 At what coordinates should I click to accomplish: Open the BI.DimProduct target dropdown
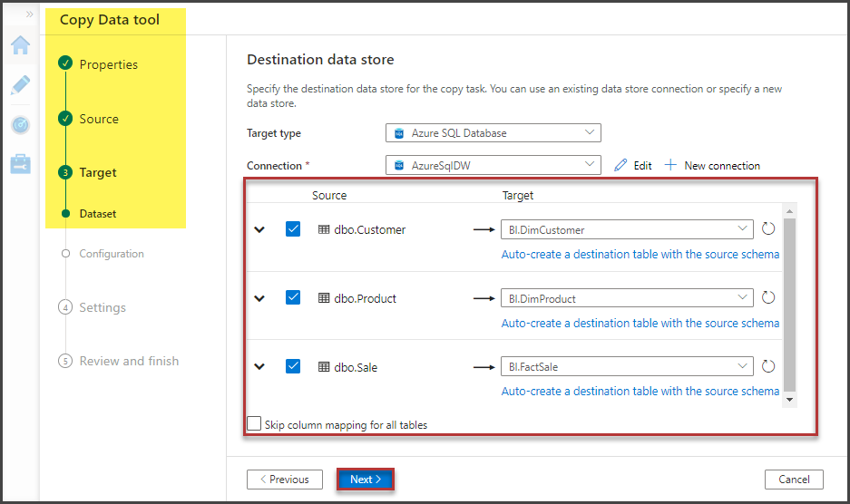(x=627, y=298)
